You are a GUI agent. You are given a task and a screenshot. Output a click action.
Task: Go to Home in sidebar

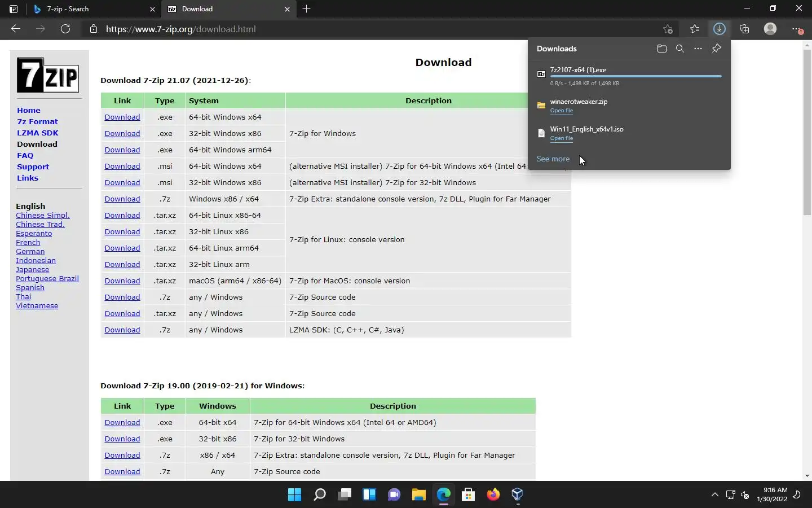29,111
